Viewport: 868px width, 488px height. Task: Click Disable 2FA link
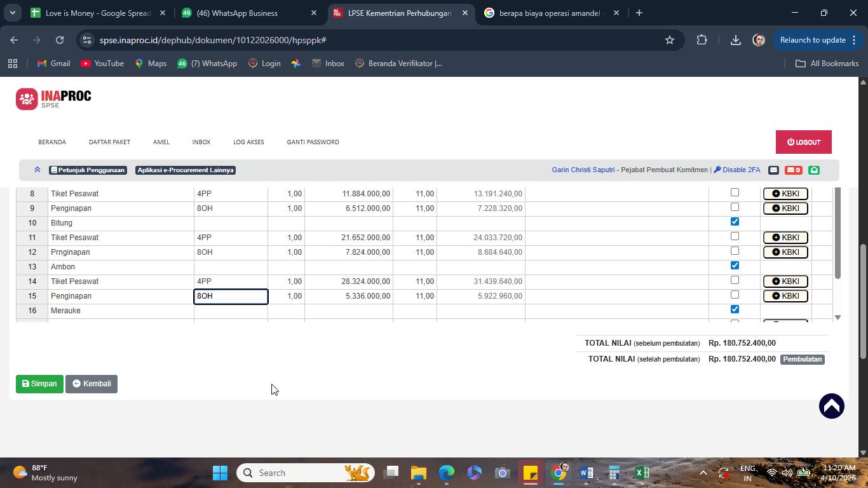[737, 170]
